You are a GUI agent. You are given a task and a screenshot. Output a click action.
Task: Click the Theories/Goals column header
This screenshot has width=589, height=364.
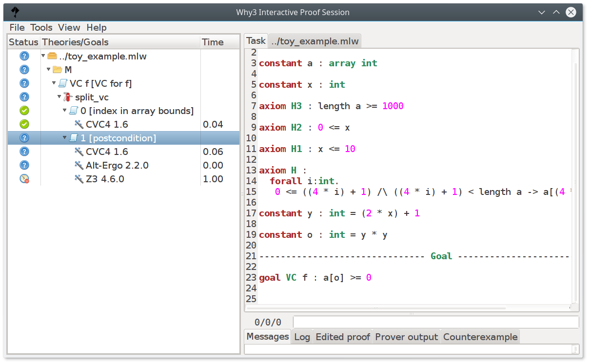tap(120, 42)
